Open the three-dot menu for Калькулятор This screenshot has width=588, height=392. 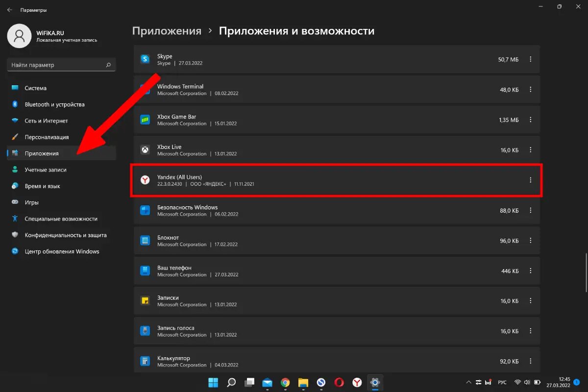(x=530, y=362)
